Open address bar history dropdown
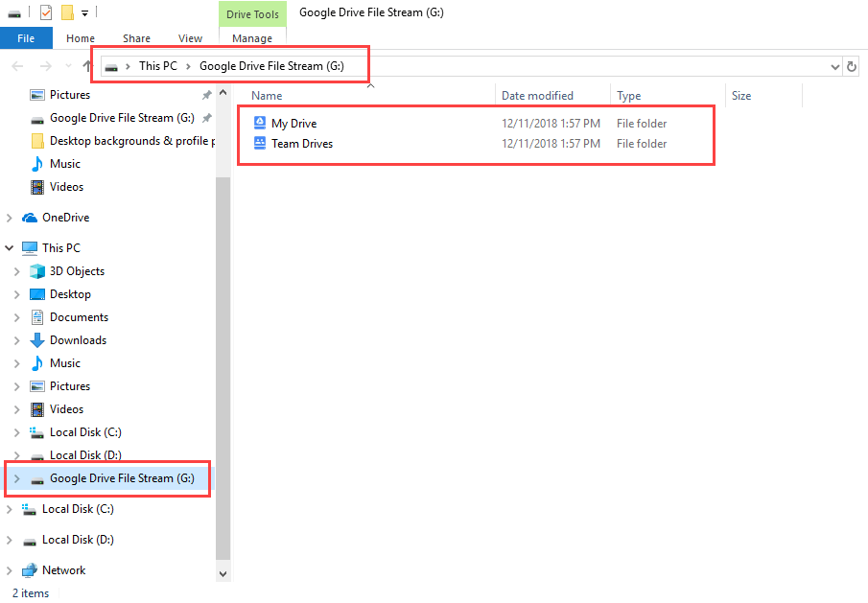Screen dimensions: 868x603 834,67
